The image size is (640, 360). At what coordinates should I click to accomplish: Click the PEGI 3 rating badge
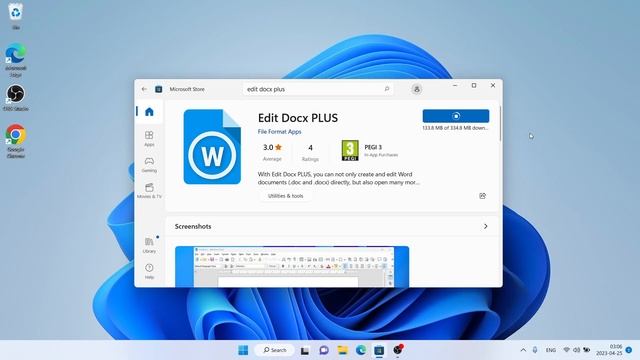pyautogui.click(x=350, y=150)
